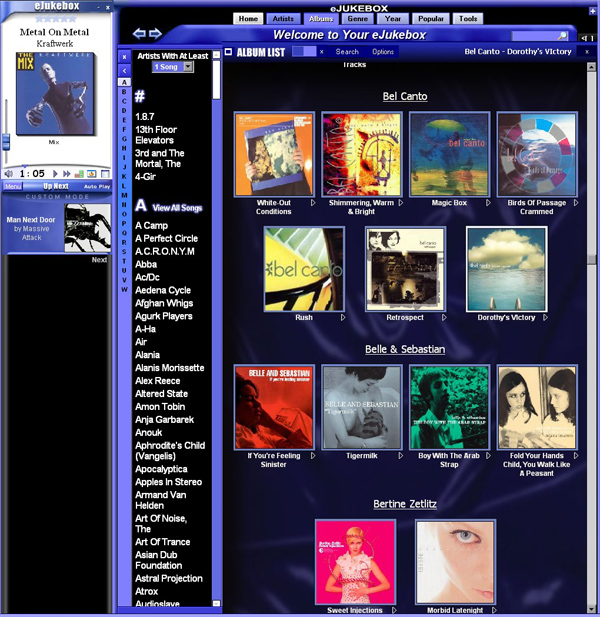Select Man Next Door queued track thumbnail
600x617 pixels.
click(x=87, y=228)
